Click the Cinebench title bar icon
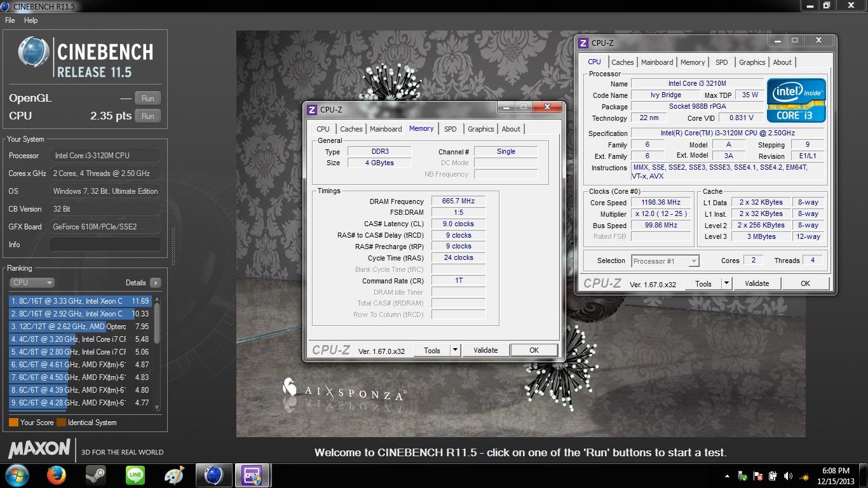 pyautogui.click(x=6, y=6)
